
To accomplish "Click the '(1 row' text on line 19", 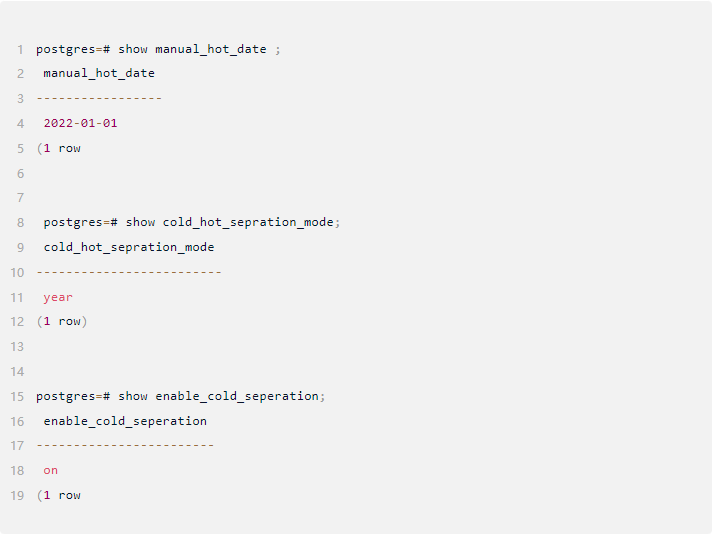I will (x=59, y=495).
